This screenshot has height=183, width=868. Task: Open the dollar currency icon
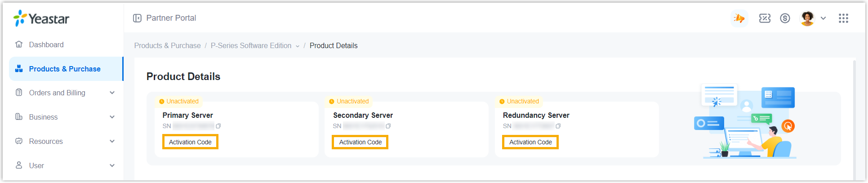click(785, 18)
